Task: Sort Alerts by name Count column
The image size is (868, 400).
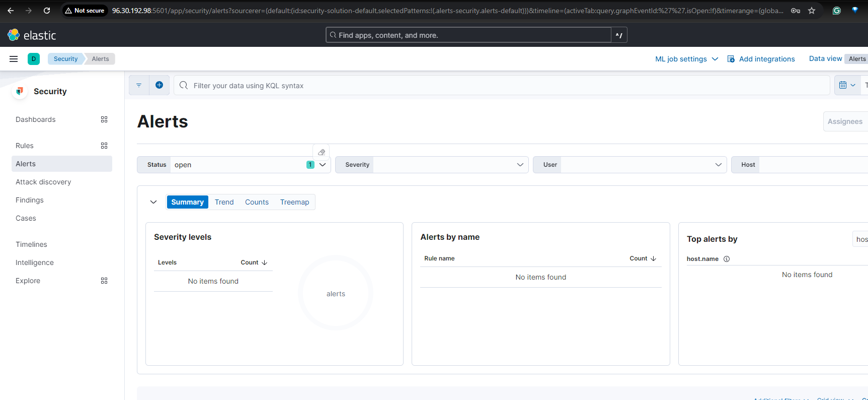Action: [643, 258]
